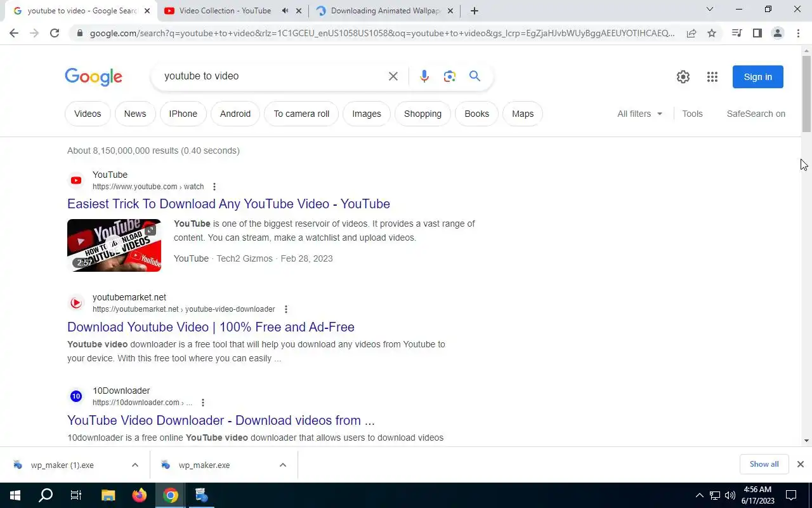Expand wp_maker (1).exe download options

pos(135,465)
